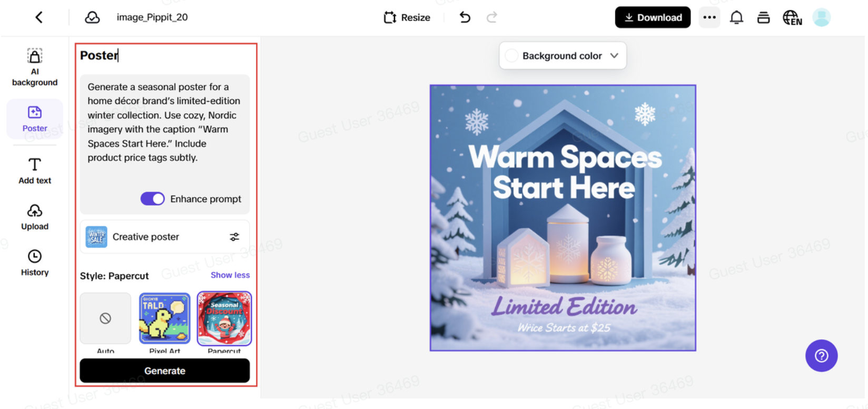Click the redo arrow icon
Viewport: 868px width, 409px height.
tap(491, 17)
